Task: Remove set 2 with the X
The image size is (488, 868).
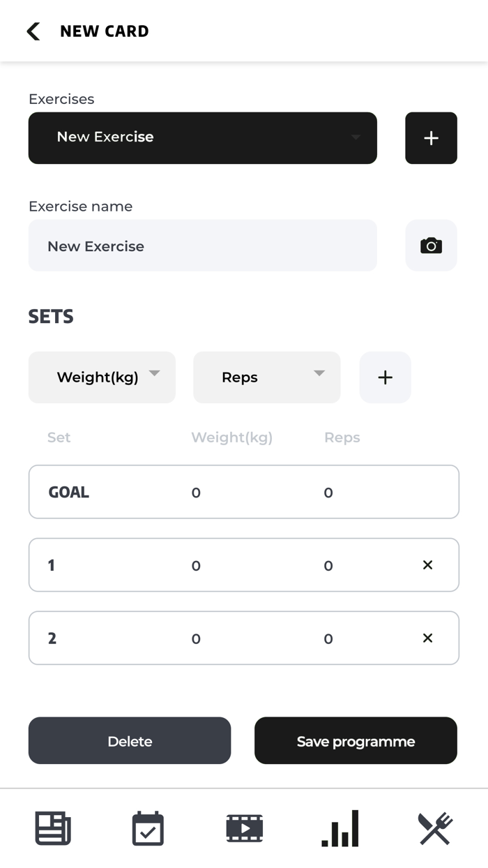Action: click(427, 638)
